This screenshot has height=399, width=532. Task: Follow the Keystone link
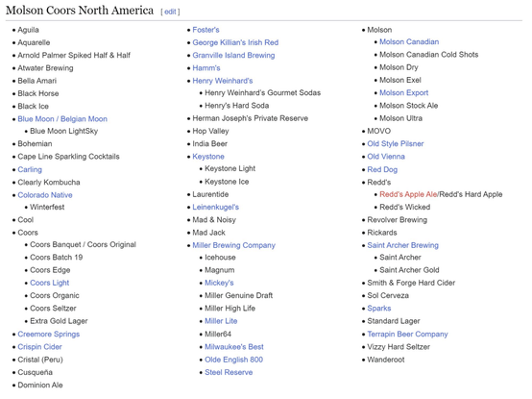click(208, 157)
